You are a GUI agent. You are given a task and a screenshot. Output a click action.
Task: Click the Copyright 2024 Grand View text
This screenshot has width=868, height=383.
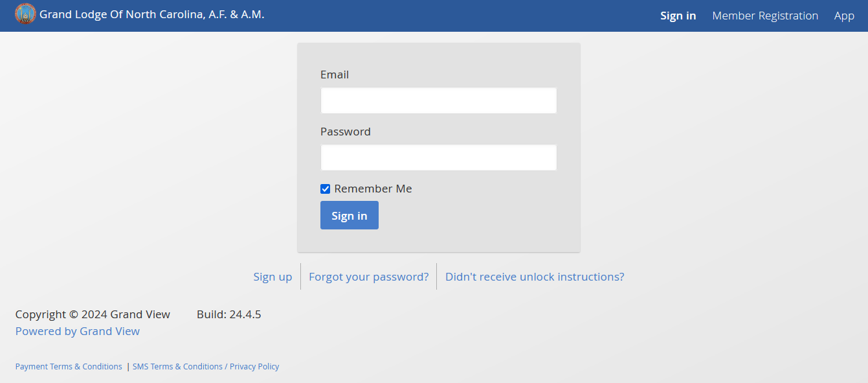pos(93,314)
